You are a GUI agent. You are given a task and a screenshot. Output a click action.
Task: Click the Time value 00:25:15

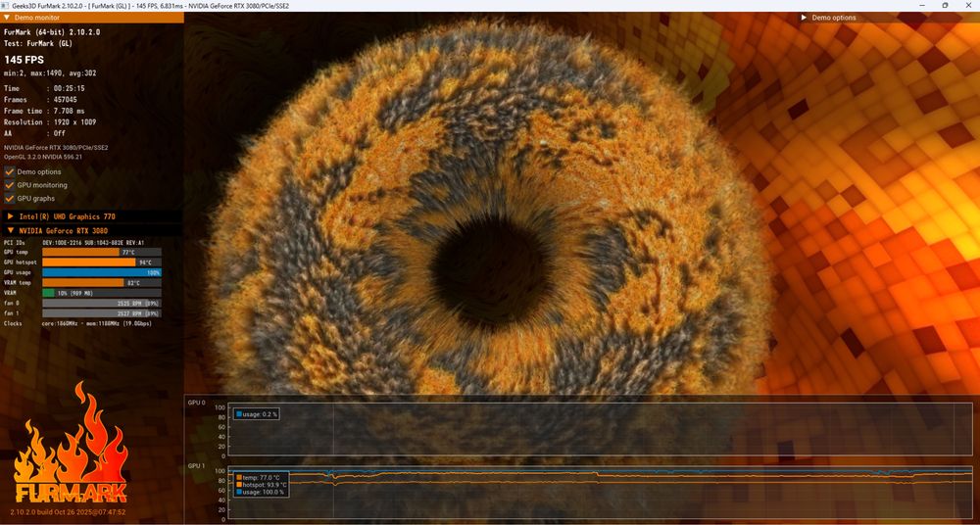pyautogui.click(x=69, y=88)
